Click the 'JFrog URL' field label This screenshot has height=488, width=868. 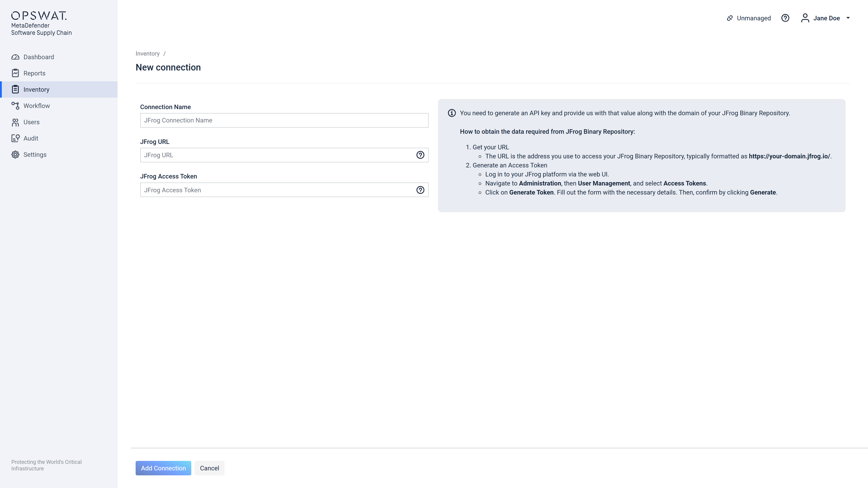(155, 142)
